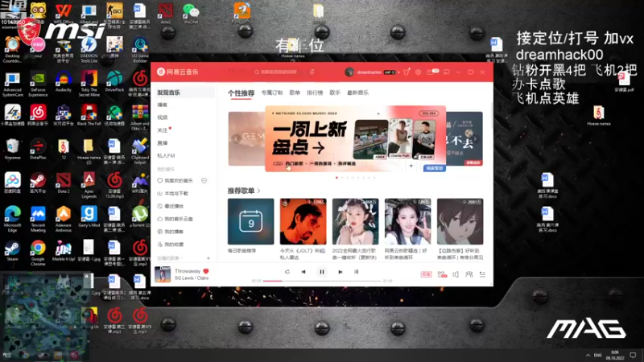Add a new playlist with plus
The height and width of the screenshot is (362, 644).
[x=208, y=258]
